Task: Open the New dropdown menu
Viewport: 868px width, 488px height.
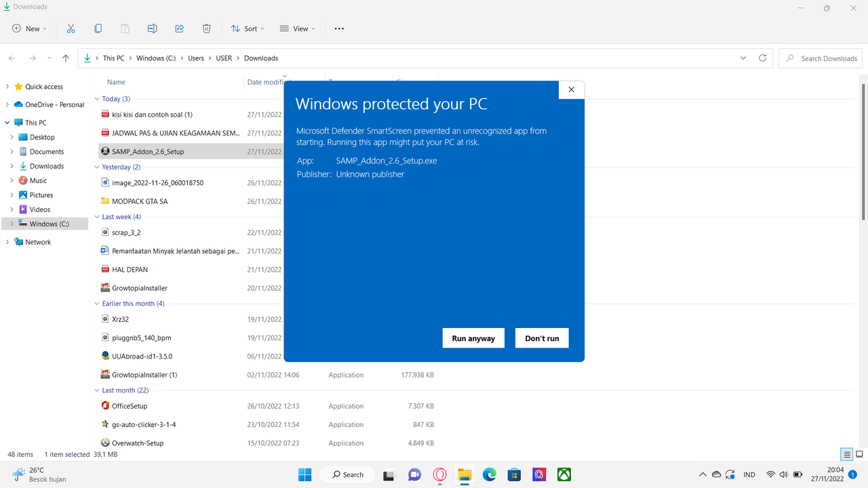Action: pos(30,28)
